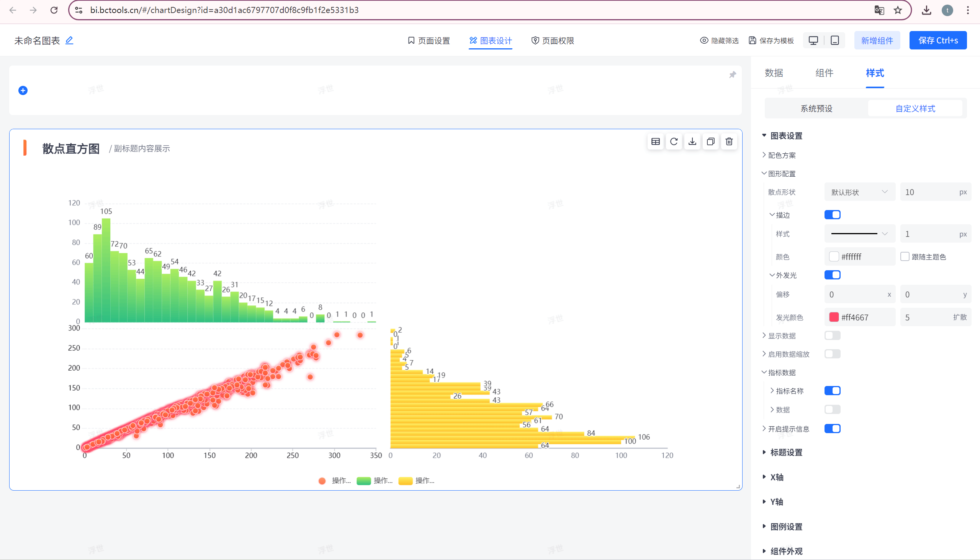
Task: Click the browser back arrow
Action: click(x=13, y=10)
